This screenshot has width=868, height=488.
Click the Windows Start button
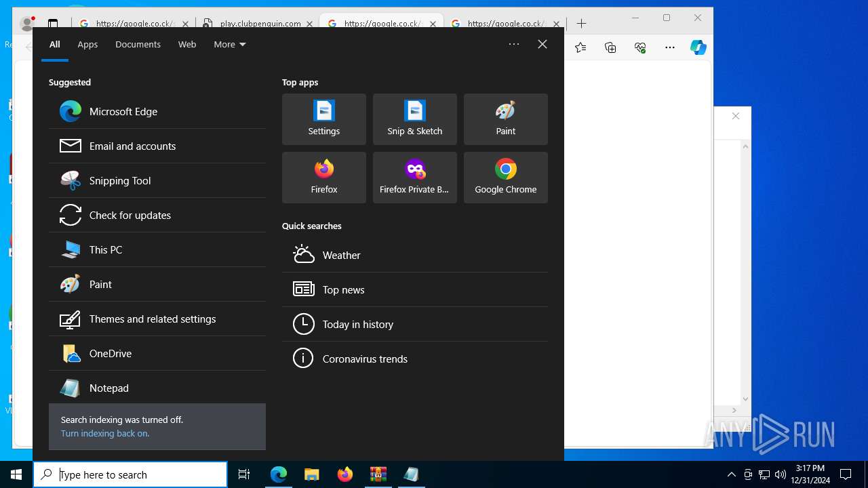16,474
